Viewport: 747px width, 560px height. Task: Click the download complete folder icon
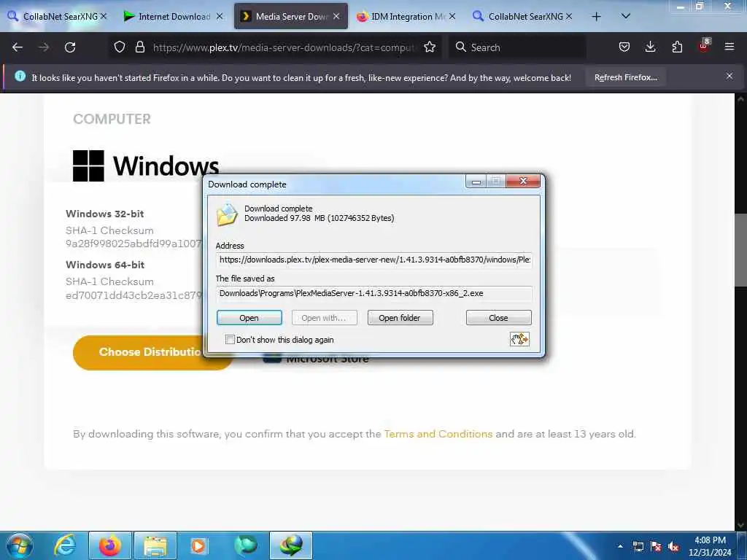(227, 214)
